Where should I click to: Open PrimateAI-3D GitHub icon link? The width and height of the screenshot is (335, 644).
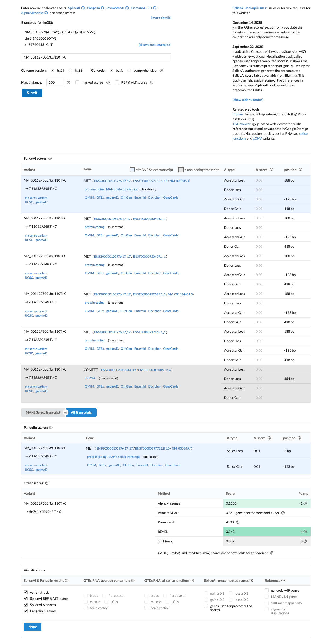click(155, 8)
